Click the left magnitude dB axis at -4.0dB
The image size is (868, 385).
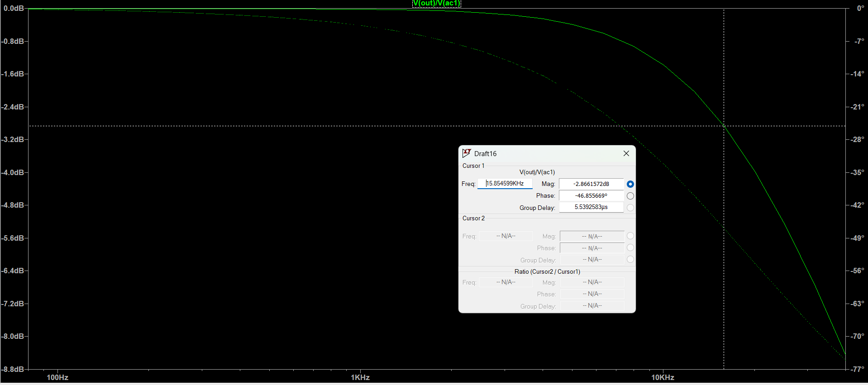(13, 172)
